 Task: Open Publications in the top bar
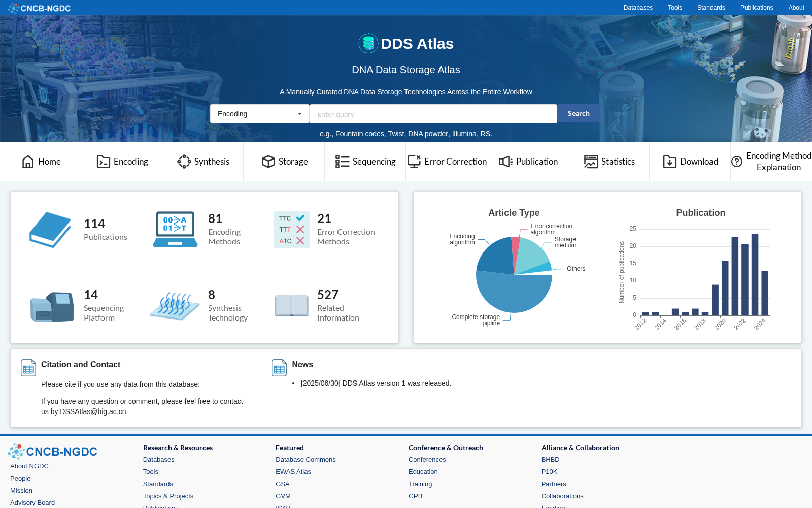point(757,8)
